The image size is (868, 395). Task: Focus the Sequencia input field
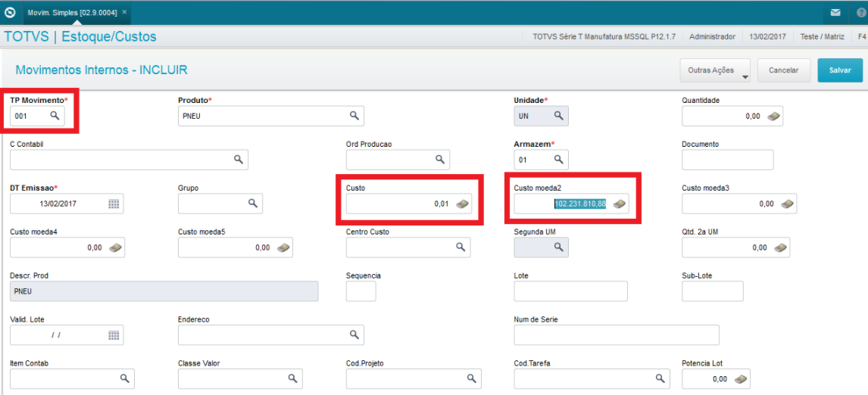coord(361,291)
